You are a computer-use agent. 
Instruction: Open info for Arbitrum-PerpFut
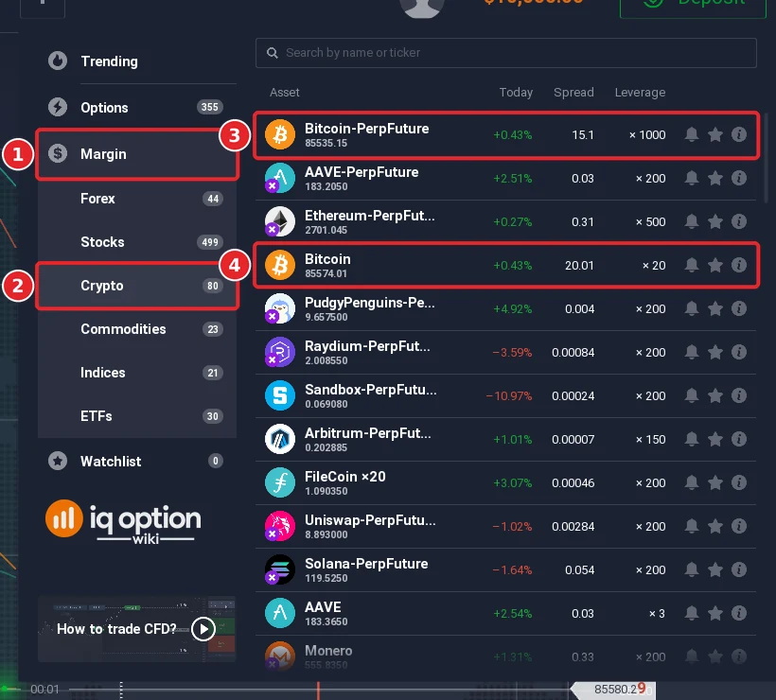pyautogui.click(x=739, y=439)
